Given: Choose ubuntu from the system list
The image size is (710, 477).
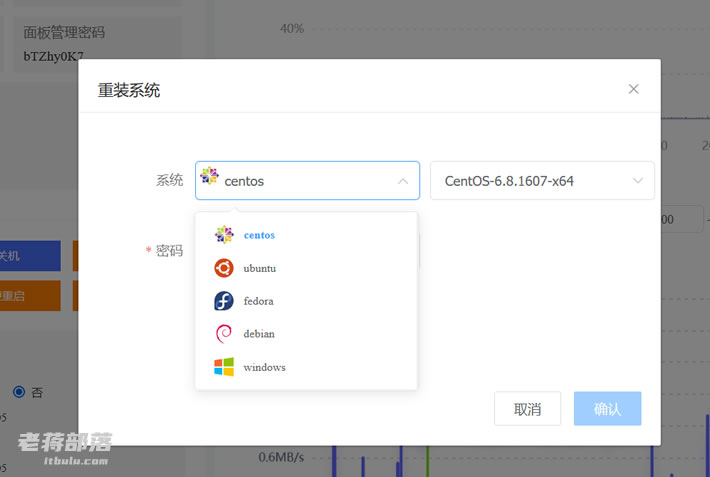Looking at the screenshot, I should 306,268.
